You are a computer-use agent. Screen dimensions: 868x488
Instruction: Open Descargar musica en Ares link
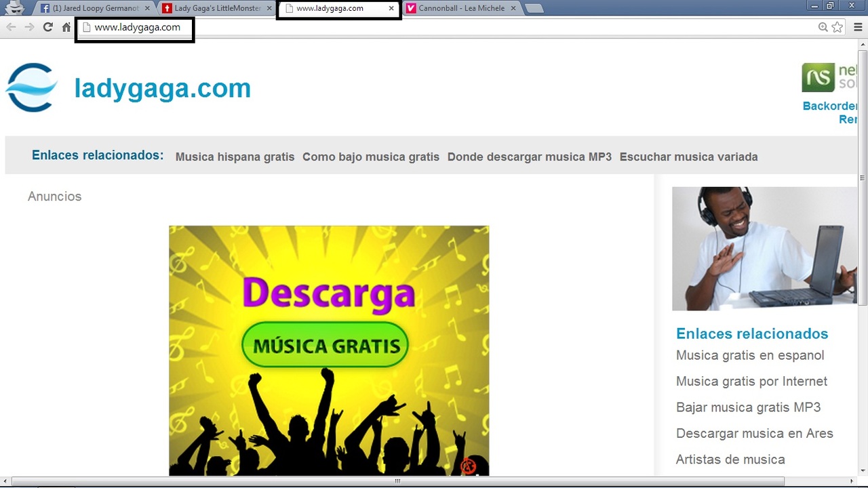(755, 433)
